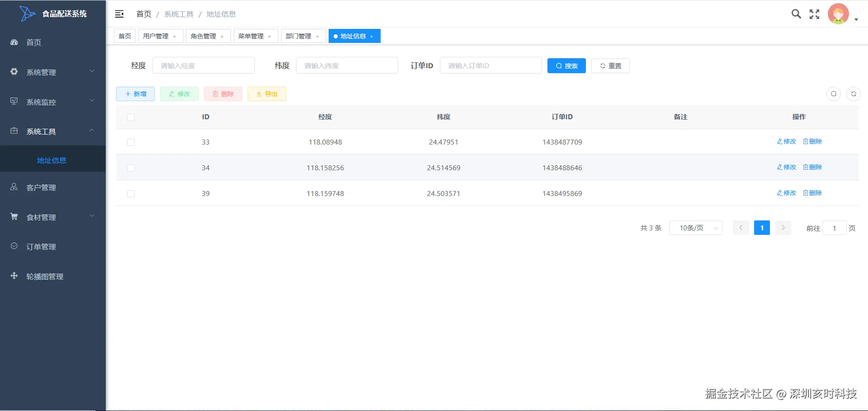Check the row with ID 39

tap(131, 194)
